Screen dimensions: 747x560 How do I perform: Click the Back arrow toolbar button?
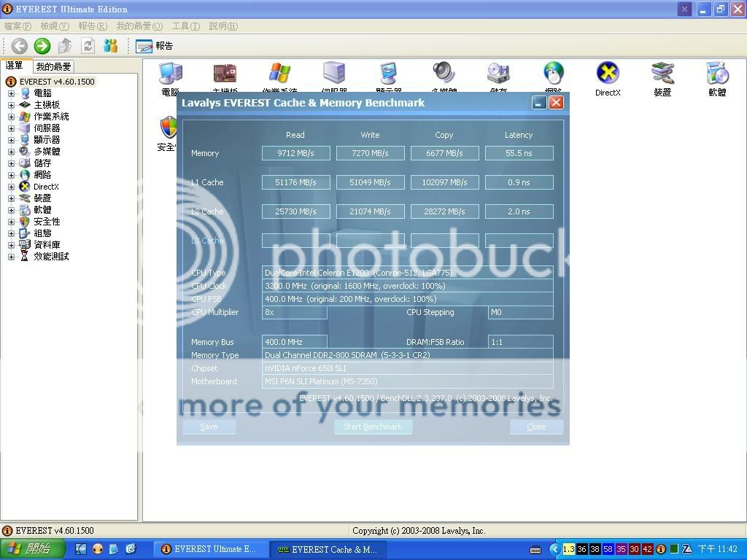(19, 46)
